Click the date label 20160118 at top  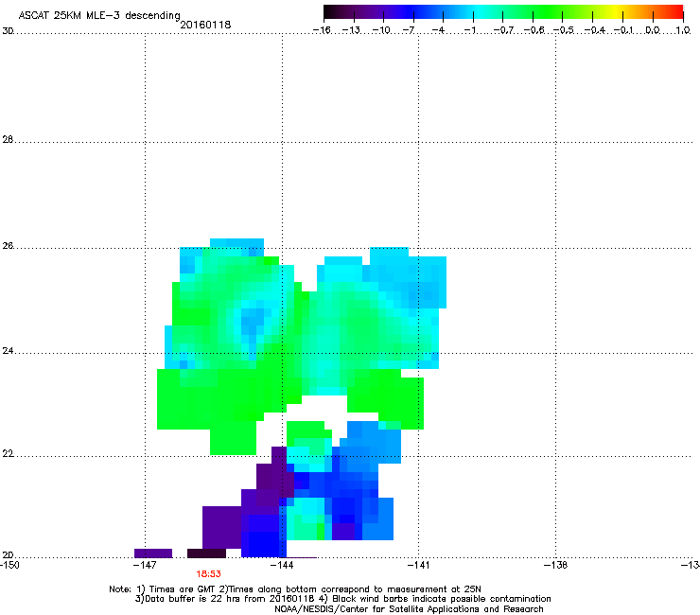tap(205, 25)
